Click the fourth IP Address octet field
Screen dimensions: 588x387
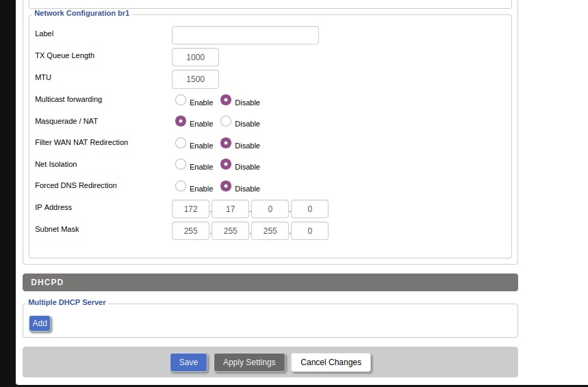pyautogui.click(x=310, y=209)
